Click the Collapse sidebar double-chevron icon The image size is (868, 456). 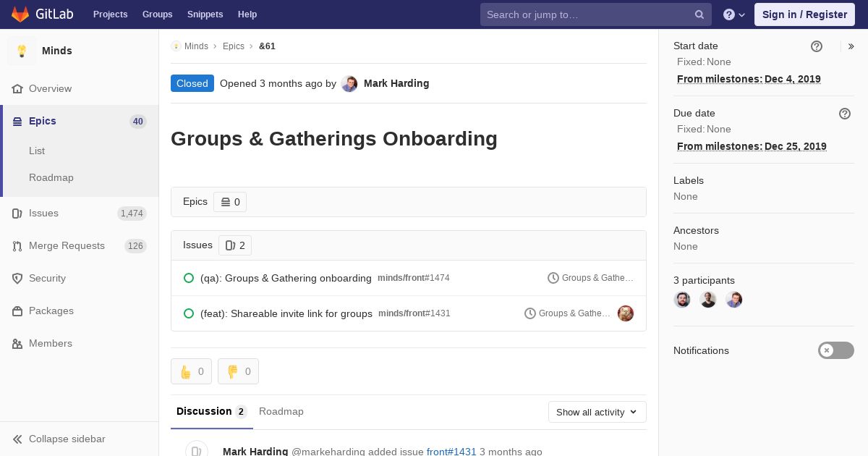pyautogui.click(x=17, y=439)
